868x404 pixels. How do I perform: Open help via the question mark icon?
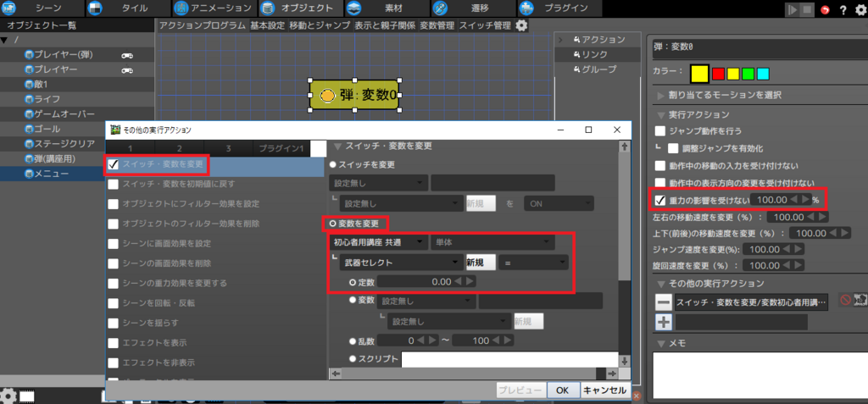coord(843,10)
